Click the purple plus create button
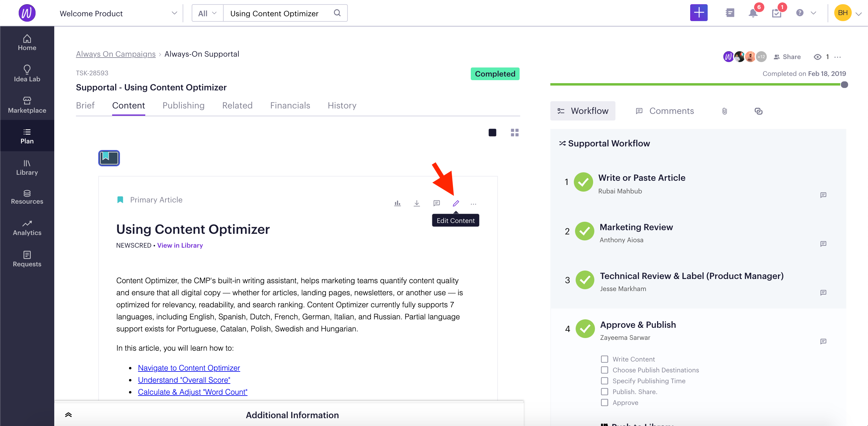 tap(699, 13)
